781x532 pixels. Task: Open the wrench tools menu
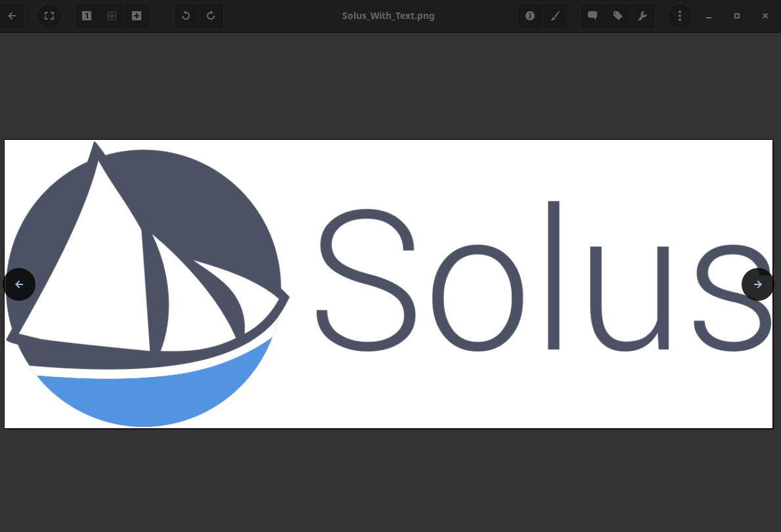[x=642, y=16]
